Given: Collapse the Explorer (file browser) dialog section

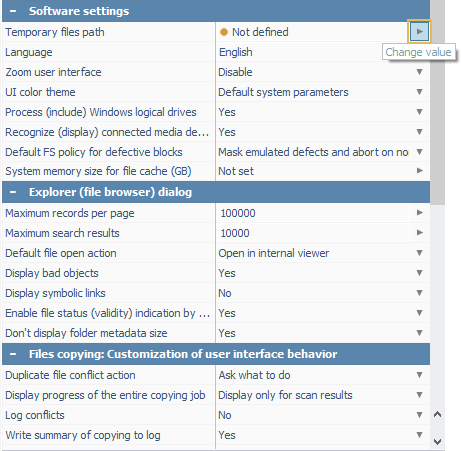Looking at the screenshot, I should (13, 192).
